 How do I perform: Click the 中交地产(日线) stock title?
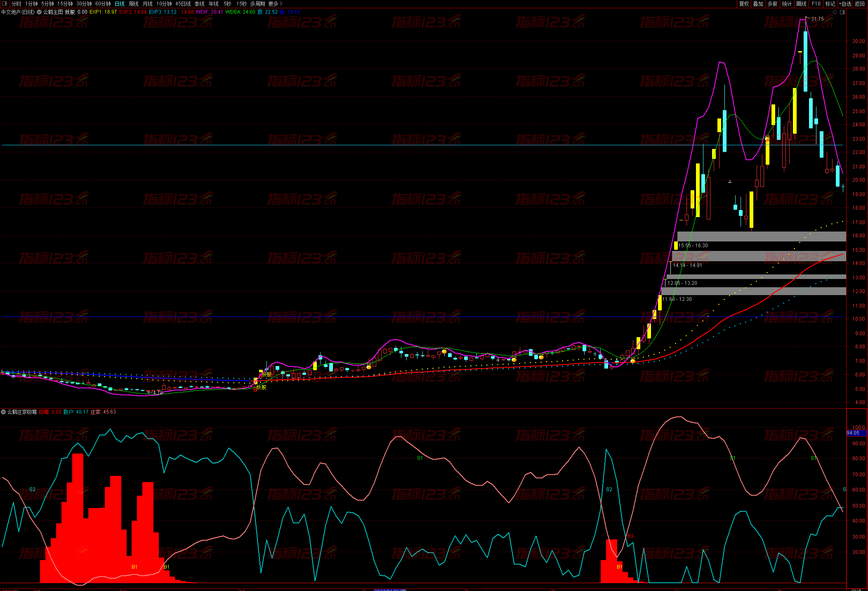(18, 12)
